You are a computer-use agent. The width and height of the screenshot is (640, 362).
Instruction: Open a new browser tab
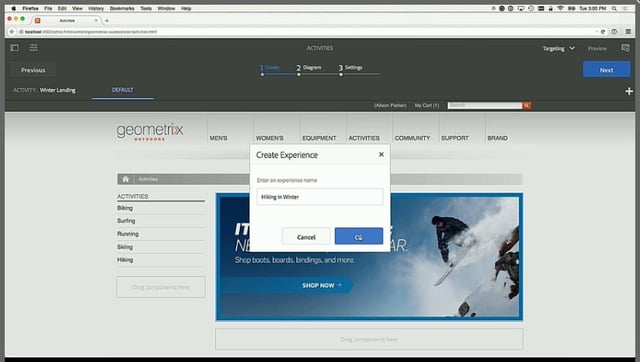click(107, 20)
